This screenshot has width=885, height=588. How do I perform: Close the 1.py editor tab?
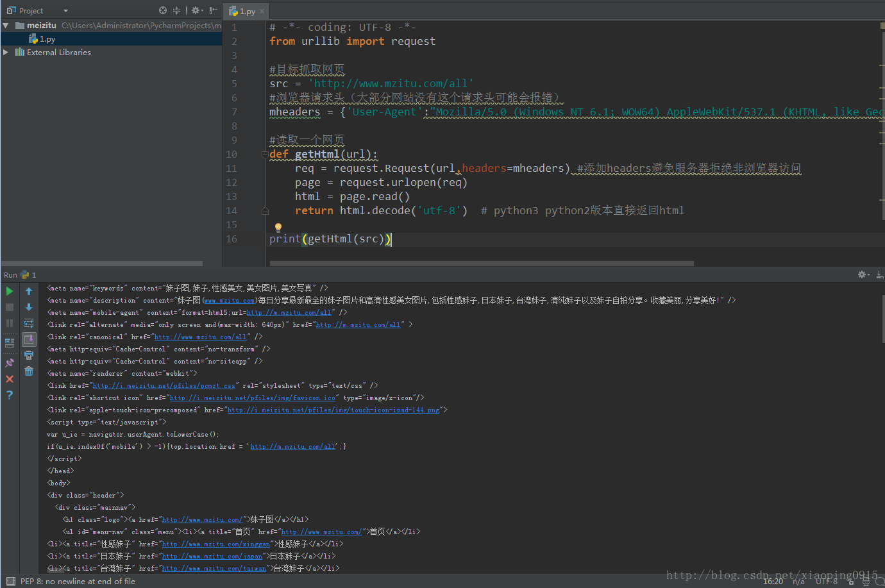tap(262, 11)
